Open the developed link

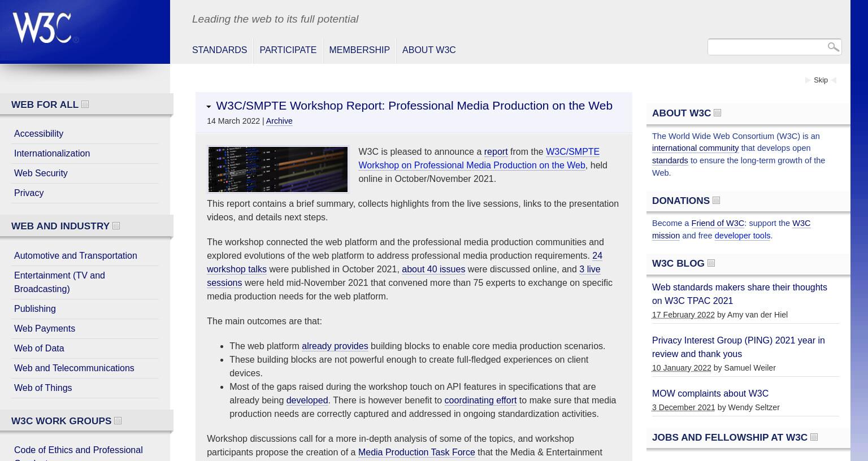[307, 401]
